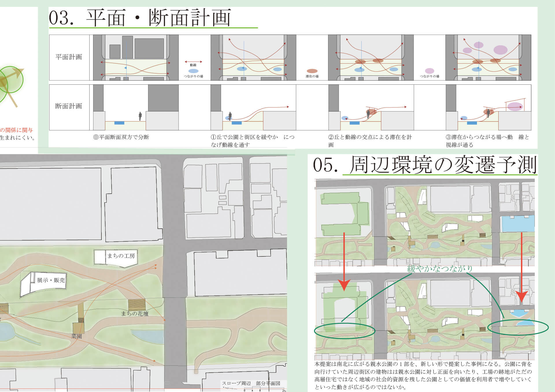Click the 03. 平面・断面計画 heading
The height and width of the screenshot is (392, 555).
140,18
